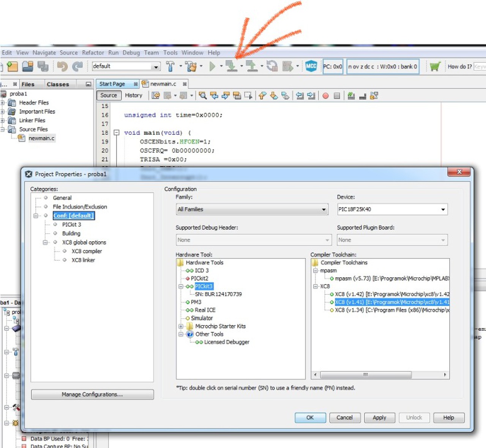This screenshot has width=486, height=448.
Task: Select newmain.c in the project tree
Action: click(x=41, y=138)
